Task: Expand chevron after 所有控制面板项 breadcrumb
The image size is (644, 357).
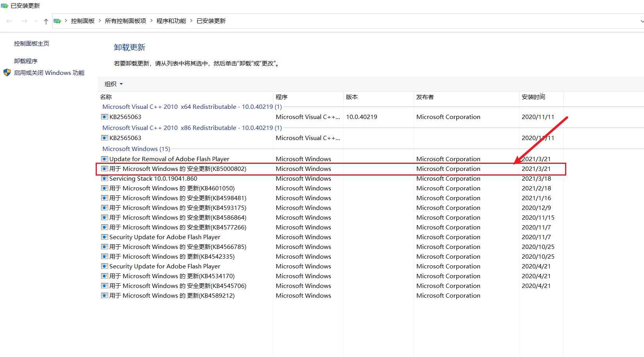Action: click(152, 21)
